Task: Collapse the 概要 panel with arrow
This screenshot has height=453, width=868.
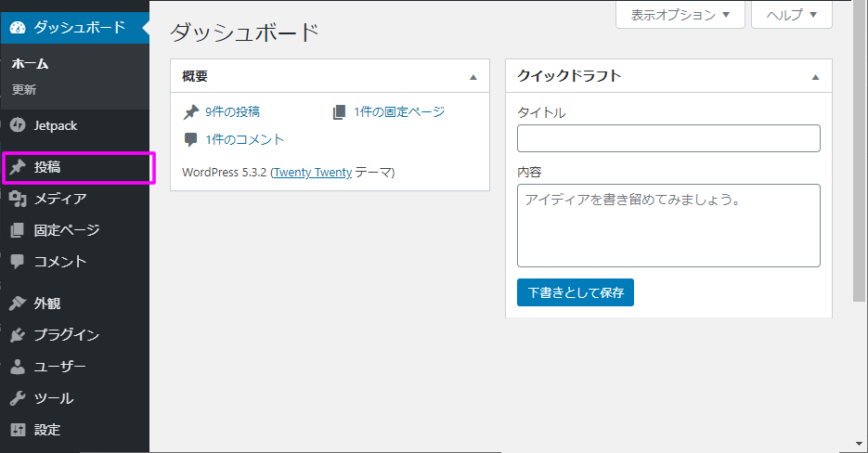Action: pyautogui.click(x=473, y=77)
